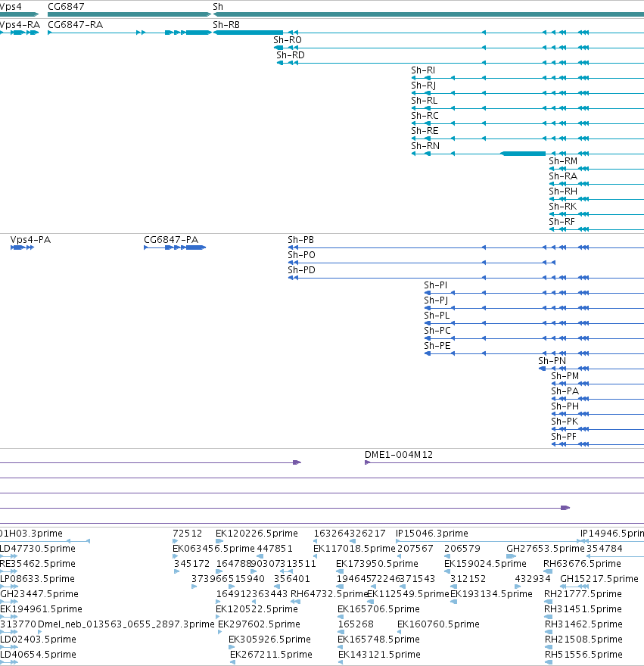Select EST label 207567
This screenshot has height=666, width=644.
[x=415, y=549]
